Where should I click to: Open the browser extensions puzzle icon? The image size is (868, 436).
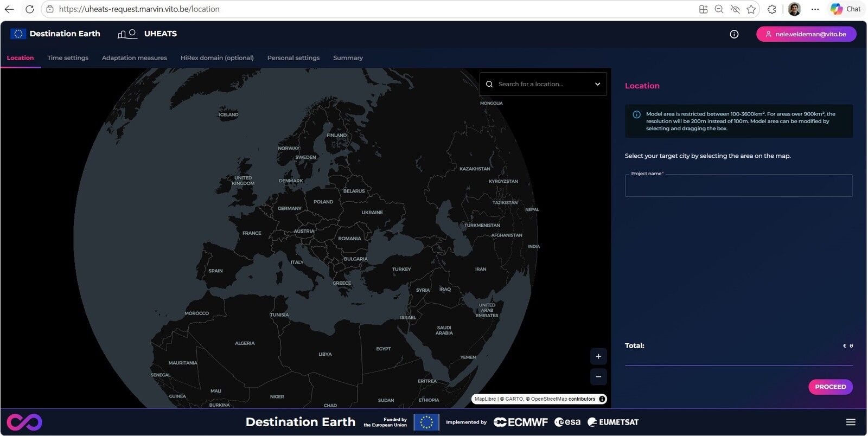click(772, 9)
